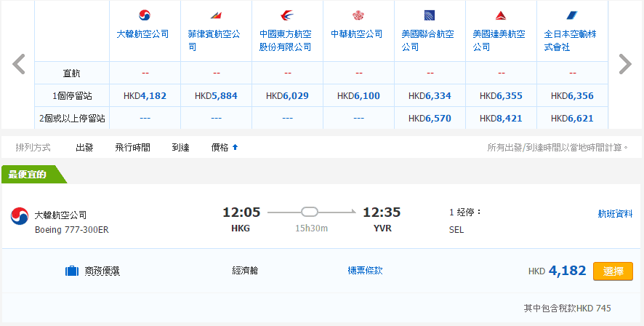Click the China Eastern Airlines logo

tap(287, 15)
